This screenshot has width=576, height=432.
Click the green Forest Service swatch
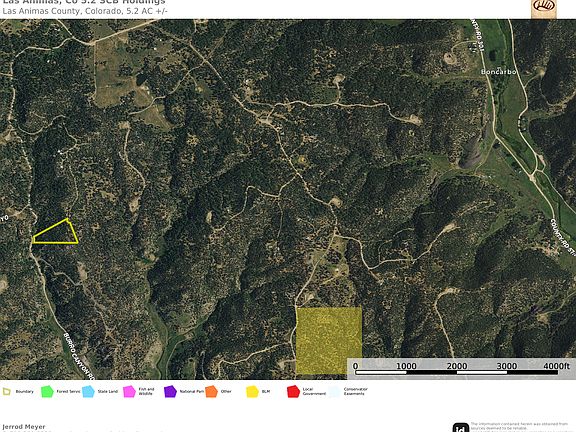(47, 392)
